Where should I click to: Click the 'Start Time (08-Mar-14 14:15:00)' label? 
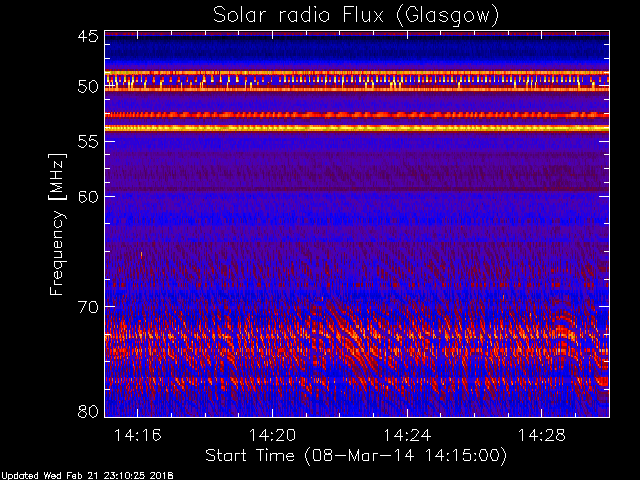(356, 456)
